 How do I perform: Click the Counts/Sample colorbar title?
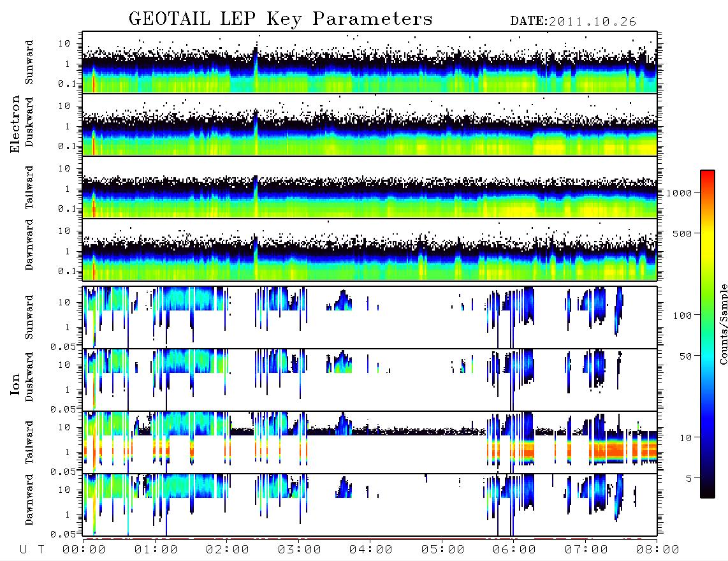point(723,324)
